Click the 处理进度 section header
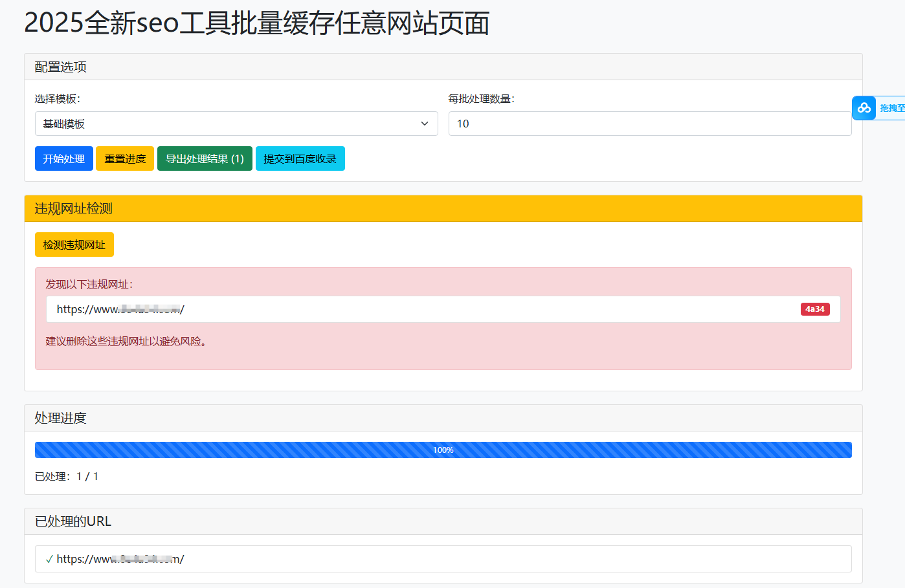 pos(59,418)
